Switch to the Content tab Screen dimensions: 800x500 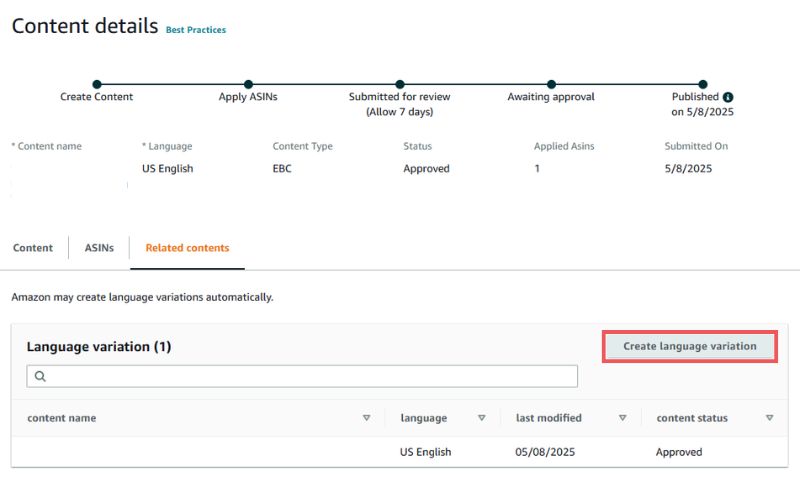tap(33, 248)
